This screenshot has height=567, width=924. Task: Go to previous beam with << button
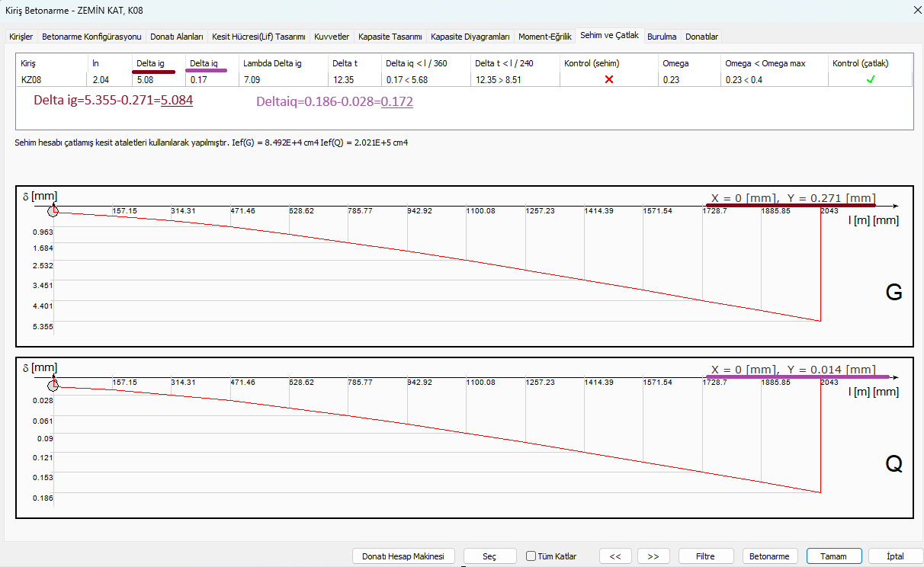[x=615, y=556]
